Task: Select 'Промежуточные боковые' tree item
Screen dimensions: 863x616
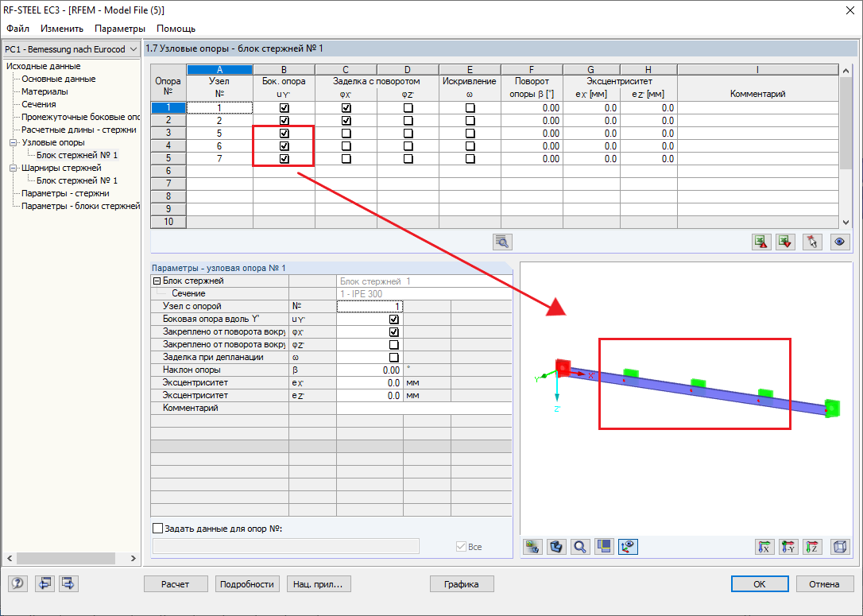Action: click(x=80, y=117)
